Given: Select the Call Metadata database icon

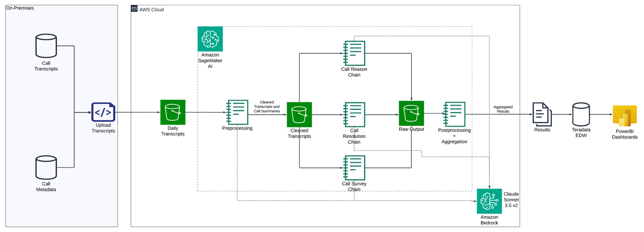Looking at the screenshot, I should coord(46,167).
